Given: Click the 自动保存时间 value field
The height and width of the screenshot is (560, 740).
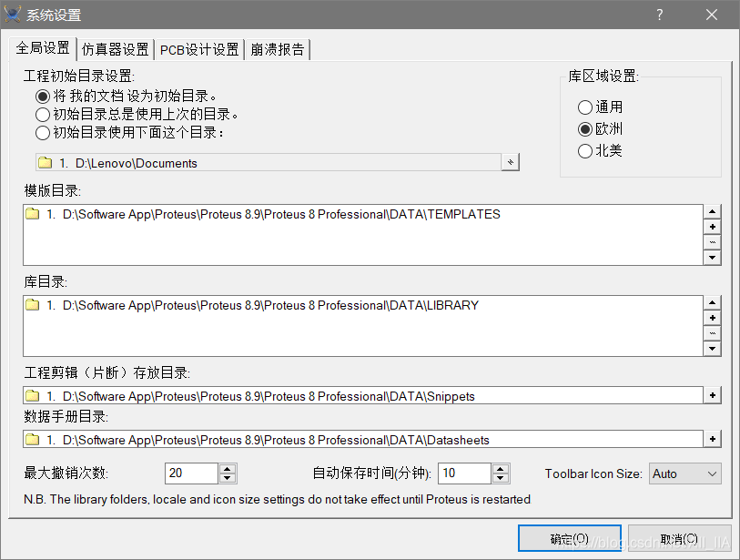Looking at the screenshot, I should coord(464,473).
